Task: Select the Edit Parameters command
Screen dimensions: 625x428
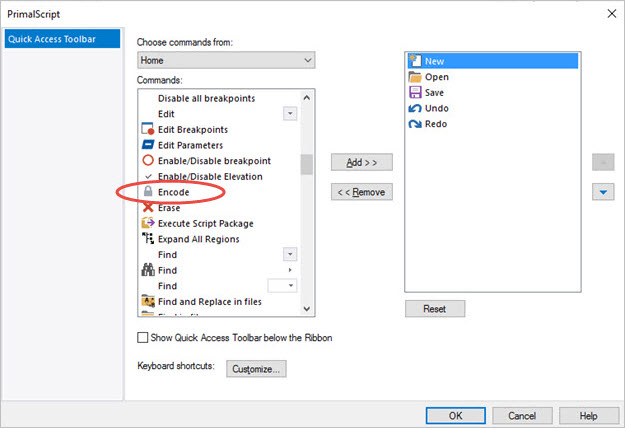Action: tap(219, 145)
